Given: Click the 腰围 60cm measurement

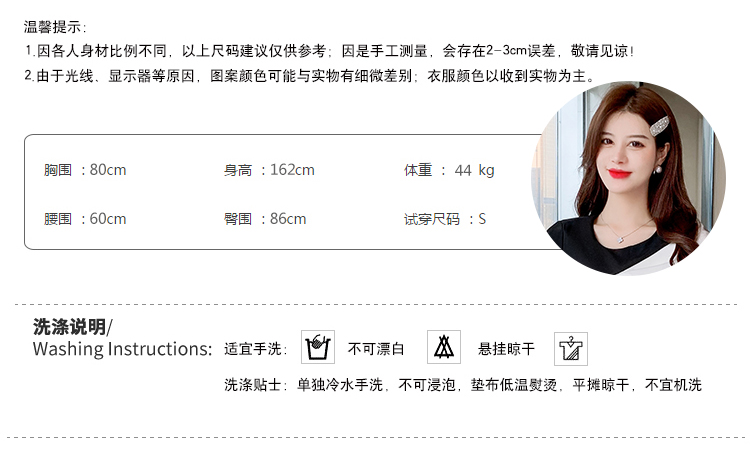Looking at the screenshot, I should (85, 219).
